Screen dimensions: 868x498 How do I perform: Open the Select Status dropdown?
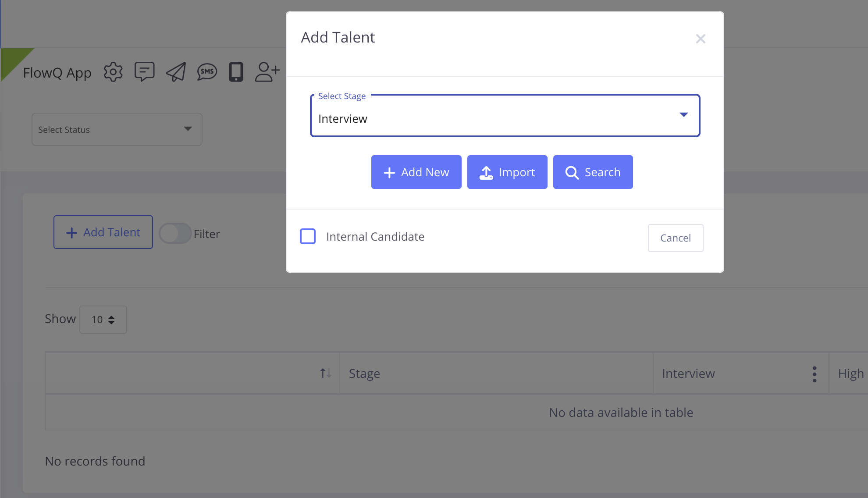[117, 129]
